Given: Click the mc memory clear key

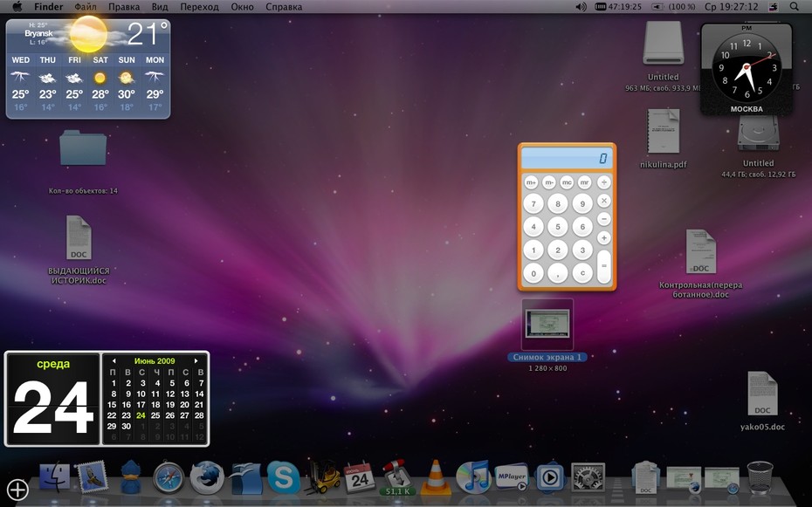Looking at the screenshot, I should (x=567, y=182).
